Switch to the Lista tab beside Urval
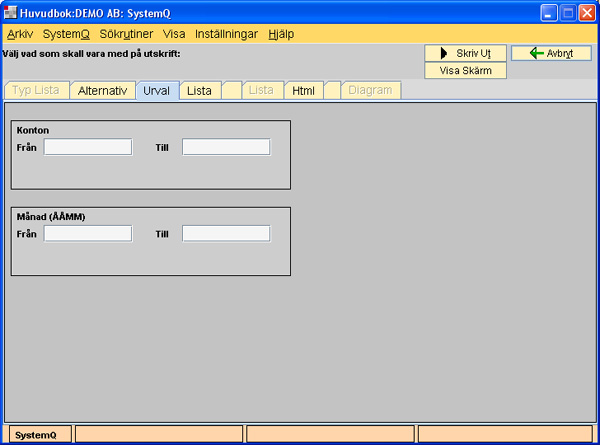 point(199,90)
